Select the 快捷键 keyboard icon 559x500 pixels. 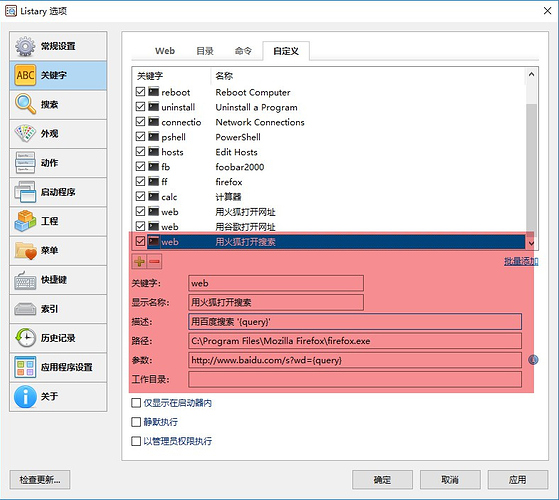tap(25, 280)
